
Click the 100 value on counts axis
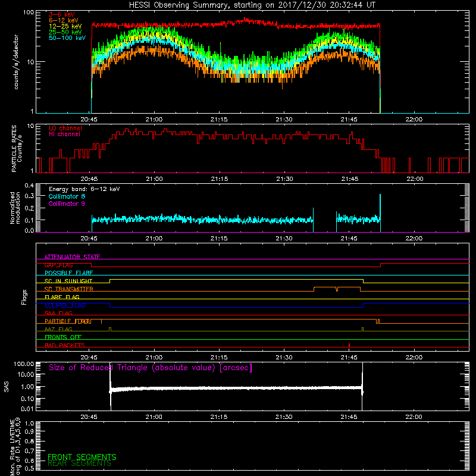pyautogui.click(x=28, y=12)
